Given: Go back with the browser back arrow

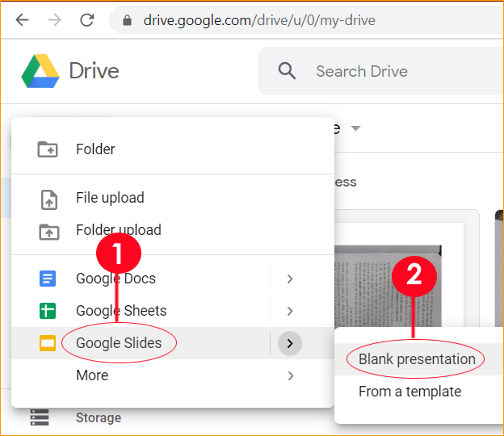Looking at the screenshot, I should [22, 20].
